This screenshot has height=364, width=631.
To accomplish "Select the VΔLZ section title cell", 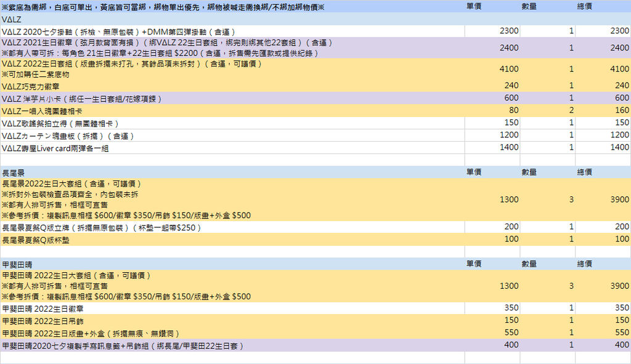I will (x=232, y=19).
